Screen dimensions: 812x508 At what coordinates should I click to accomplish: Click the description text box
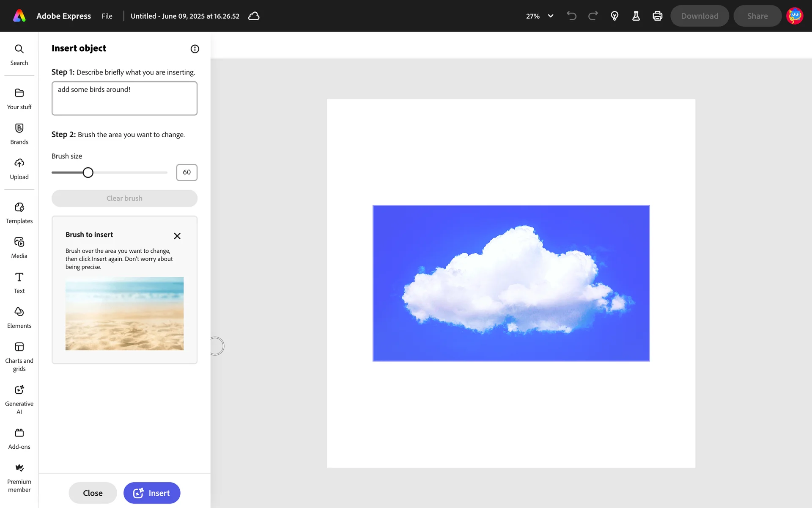coord(124,98)
